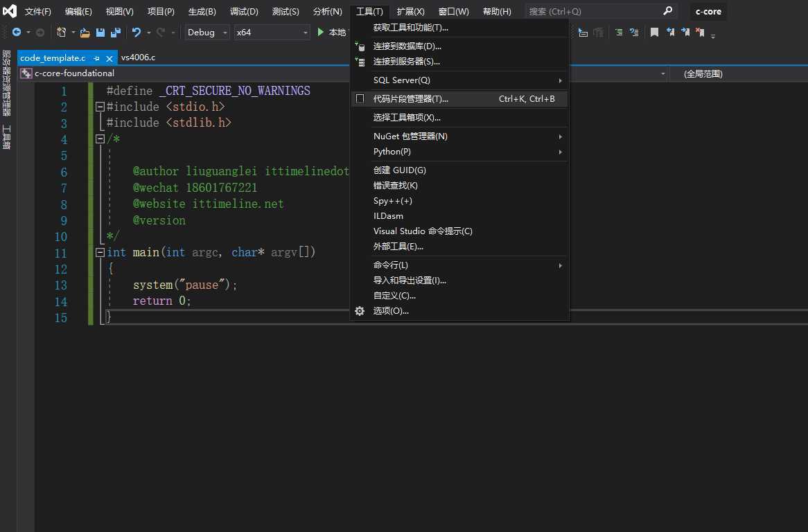
Task: Open the 服务器资源管理器 side panel tab
Action: pos(6,83)
